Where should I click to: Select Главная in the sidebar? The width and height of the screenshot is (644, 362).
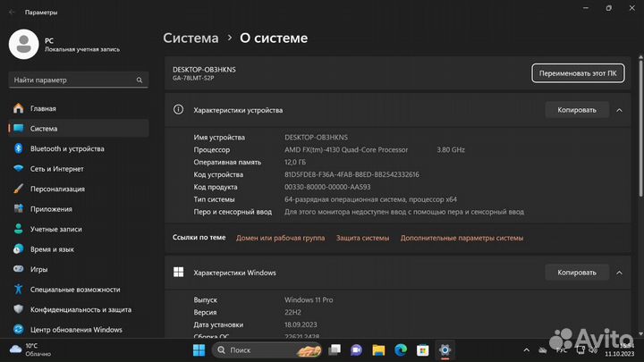pos(43,108)
